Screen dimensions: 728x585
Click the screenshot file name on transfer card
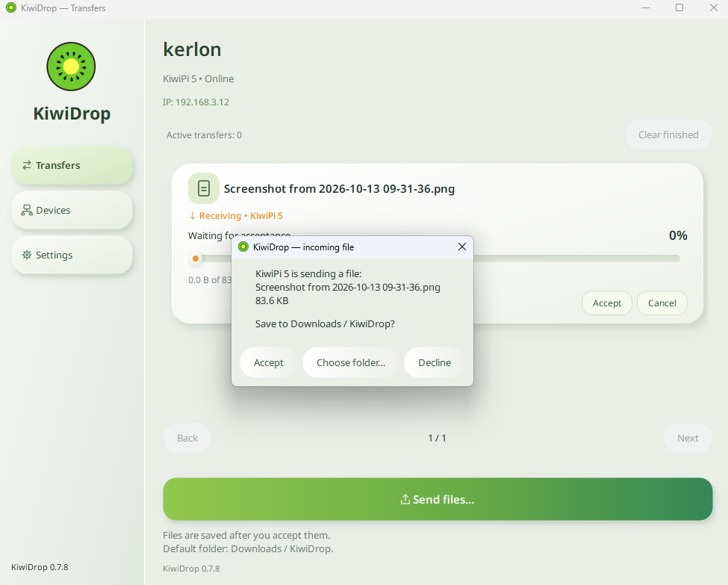(340, 189)
